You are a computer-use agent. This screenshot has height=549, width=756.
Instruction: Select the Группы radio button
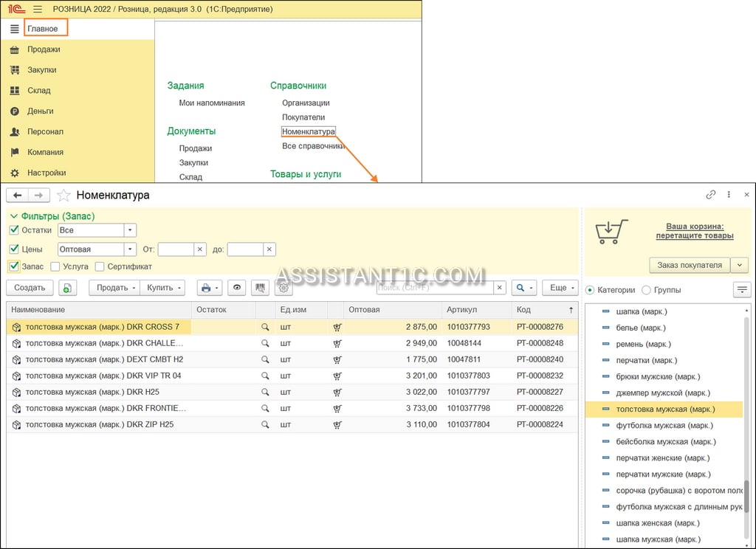pyautogui.click(x=646, y=290)
